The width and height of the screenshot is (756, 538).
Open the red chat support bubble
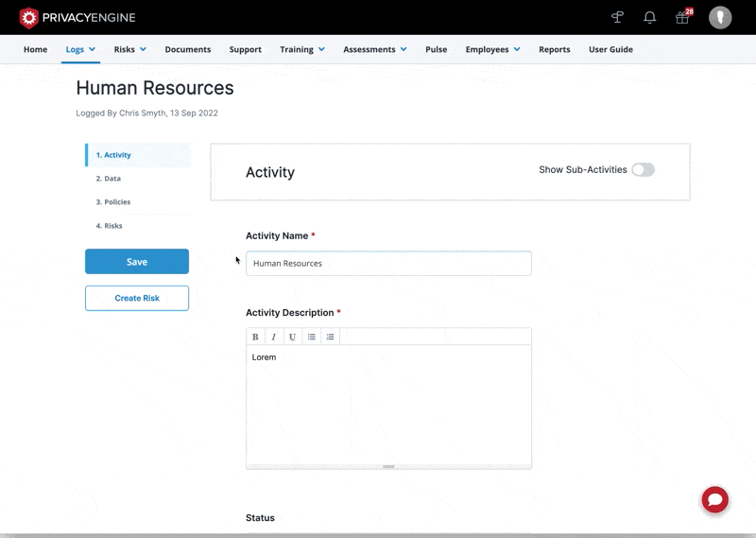(x=715, y=499)
